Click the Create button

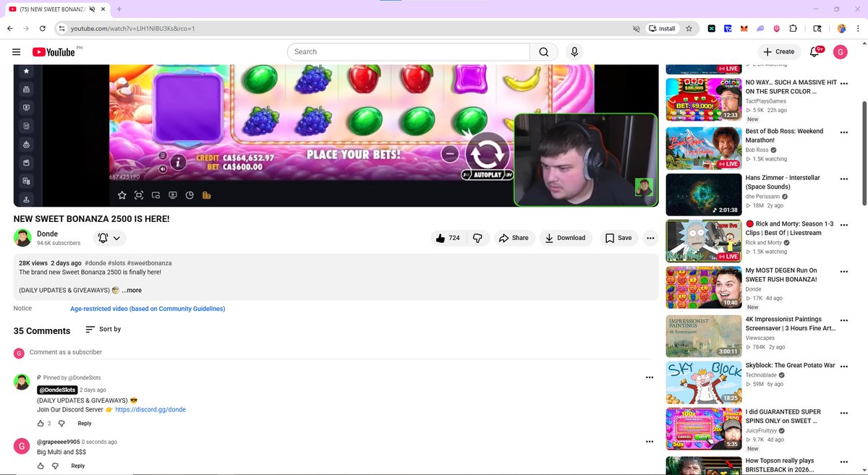(779, 51)
